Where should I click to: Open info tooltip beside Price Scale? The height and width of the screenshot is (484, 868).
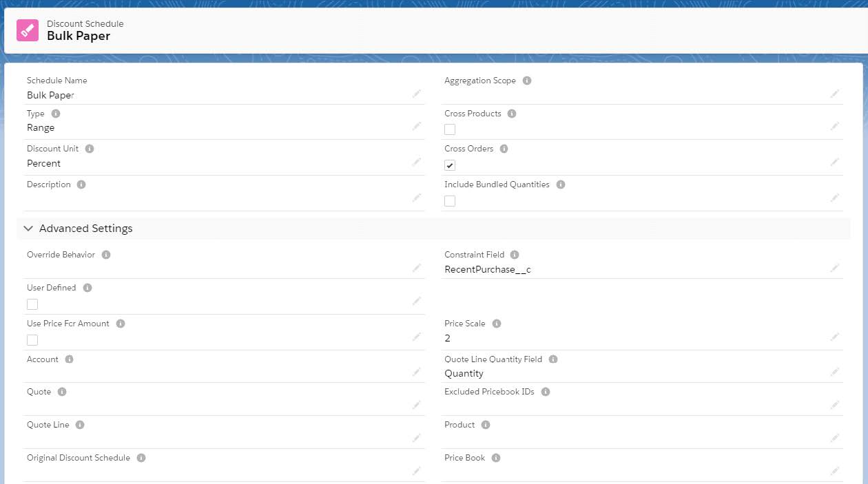[x=497, y=324]
